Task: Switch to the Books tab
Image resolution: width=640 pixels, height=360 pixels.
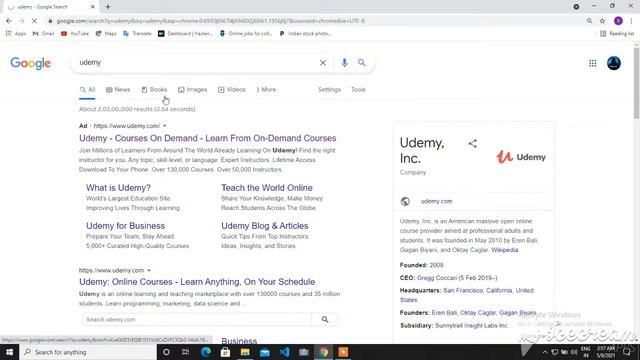Action: [x=154, y=90]
